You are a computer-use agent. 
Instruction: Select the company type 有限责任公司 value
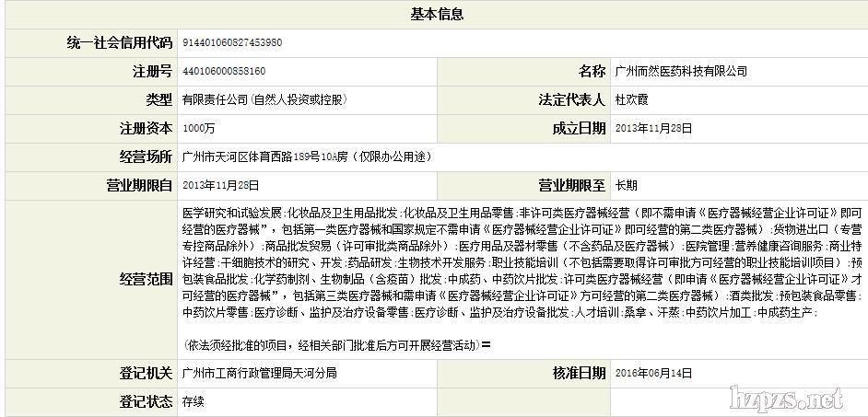pyautogui.click(x=264, y=99)
